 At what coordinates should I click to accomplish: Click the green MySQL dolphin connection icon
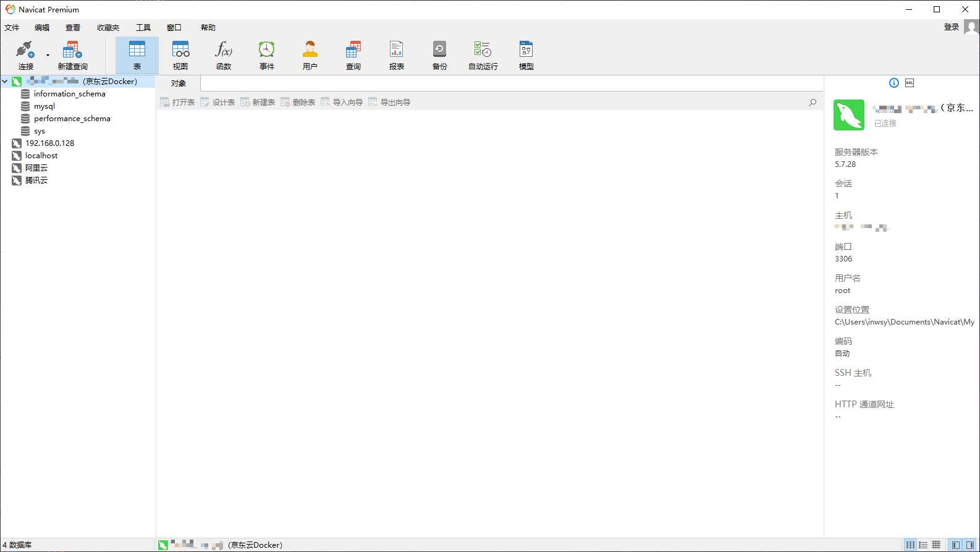[849, 115]
